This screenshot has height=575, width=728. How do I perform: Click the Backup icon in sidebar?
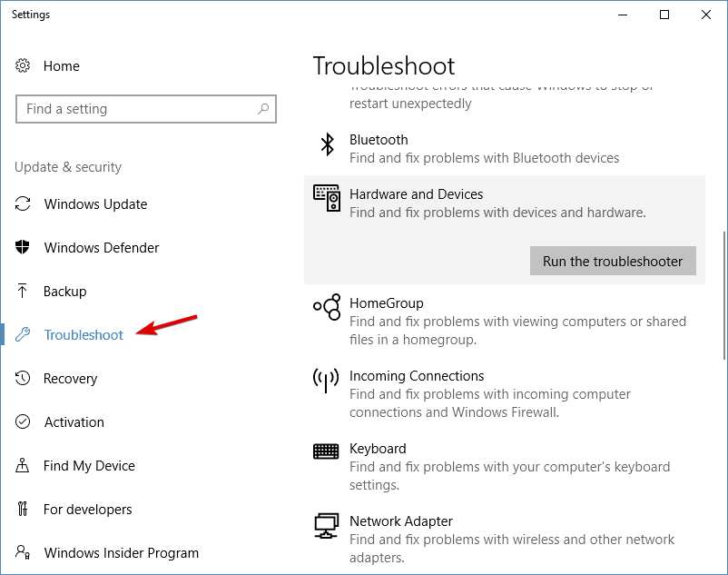click(22, 291)
